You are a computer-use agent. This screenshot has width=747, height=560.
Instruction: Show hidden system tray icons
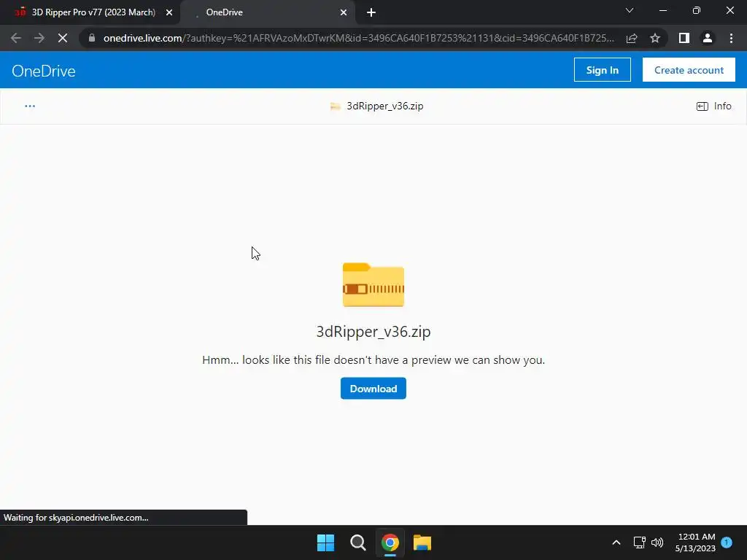pyautogui.click(x=616, y=542)
